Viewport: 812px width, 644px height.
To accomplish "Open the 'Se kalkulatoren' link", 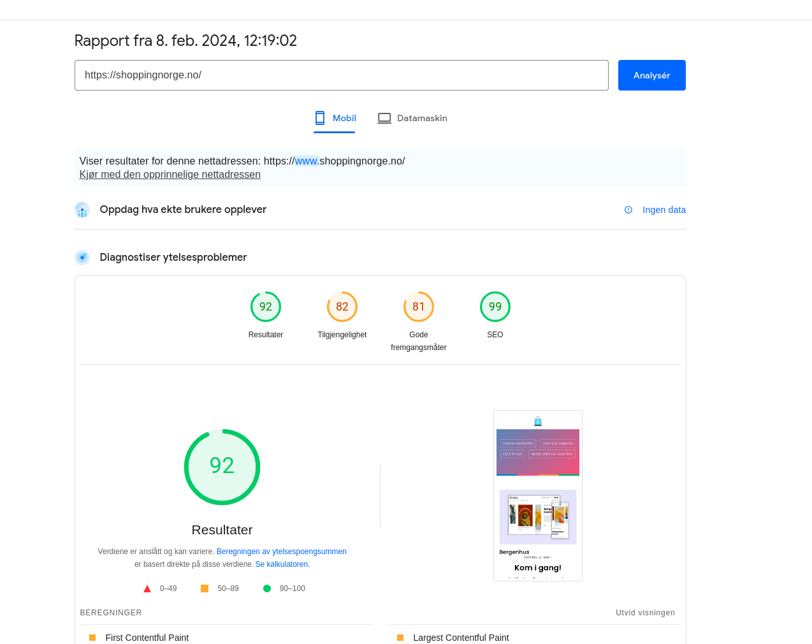I will coord(282,564).
